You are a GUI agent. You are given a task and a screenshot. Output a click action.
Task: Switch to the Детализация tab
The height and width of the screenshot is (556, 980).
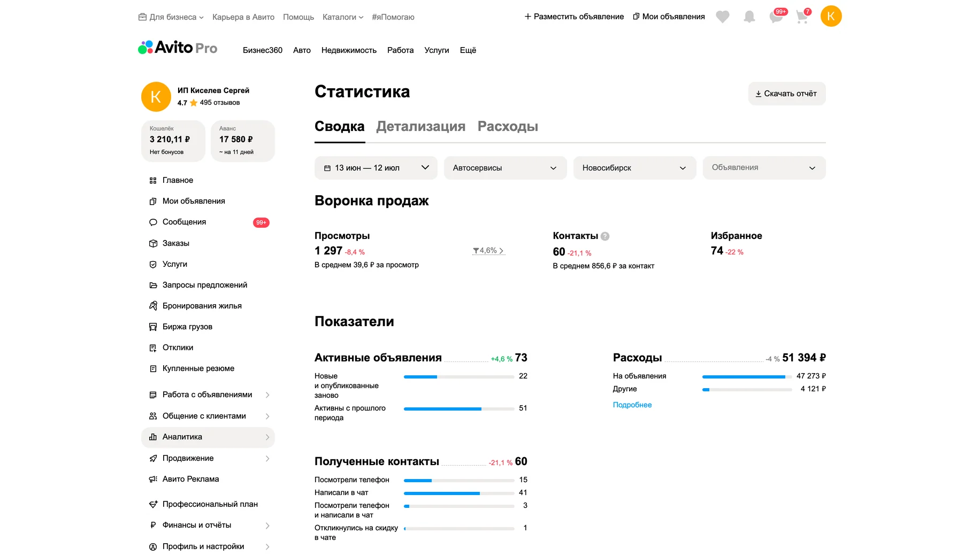click(421, 127)
